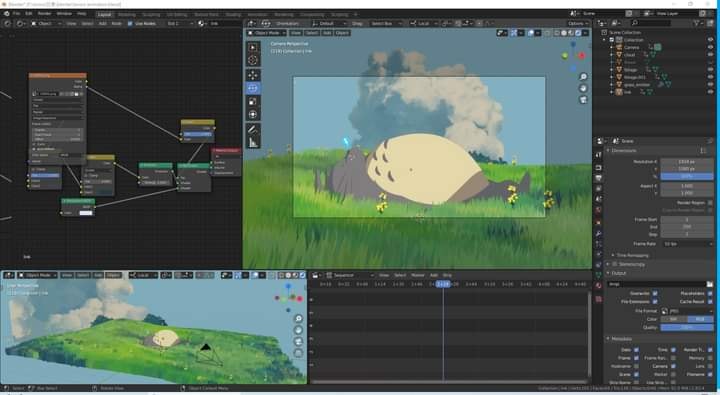720x395 pixels.
Task: Click the output path folder browse icon
Action: point(710,284)
